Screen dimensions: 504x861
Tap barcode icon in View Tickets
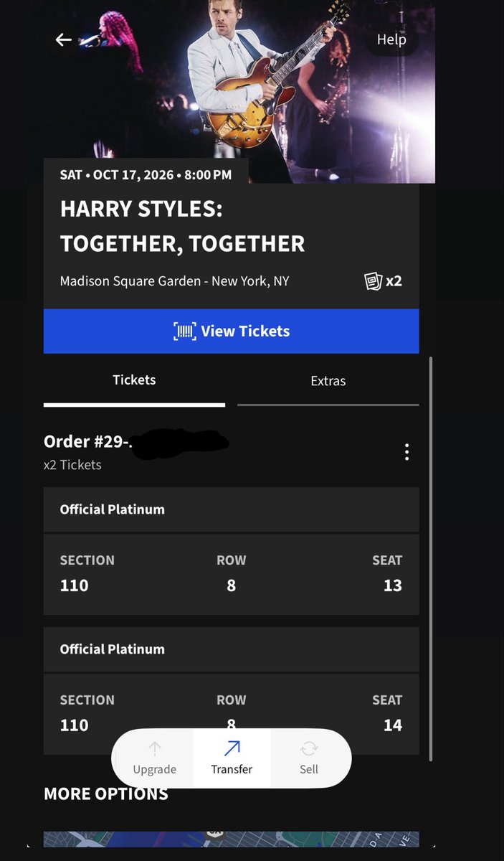[x=185, y=331]
